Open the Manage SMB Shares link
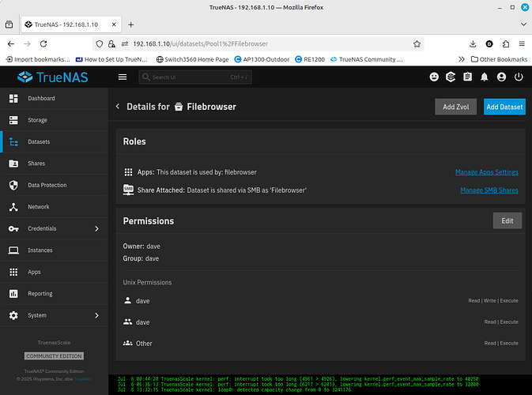Screen dimensions: 532x395 [489, 190]
